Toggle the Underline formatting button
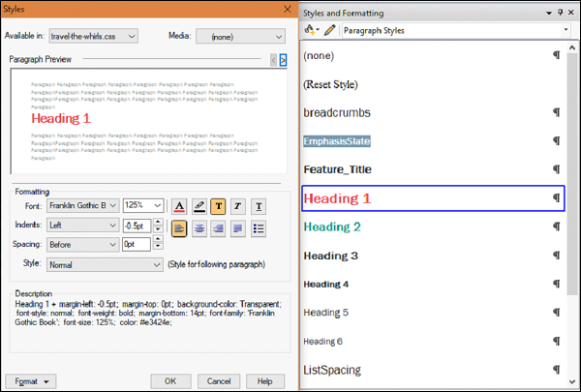581x392 pixels. point(259,205)
